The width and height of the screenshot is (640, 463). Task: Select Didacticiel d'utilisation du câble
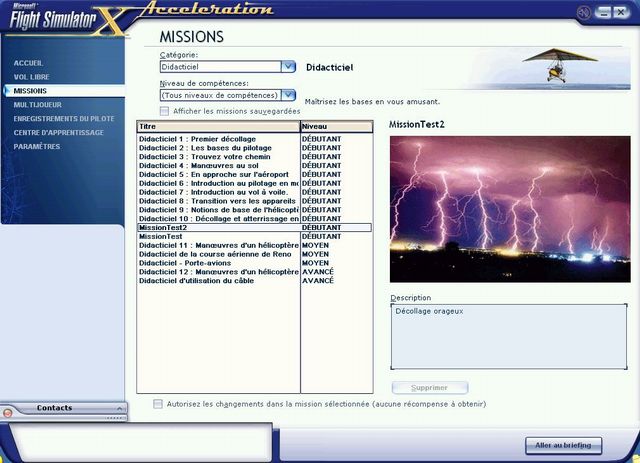pyautogui.click(x=255, y=280)
